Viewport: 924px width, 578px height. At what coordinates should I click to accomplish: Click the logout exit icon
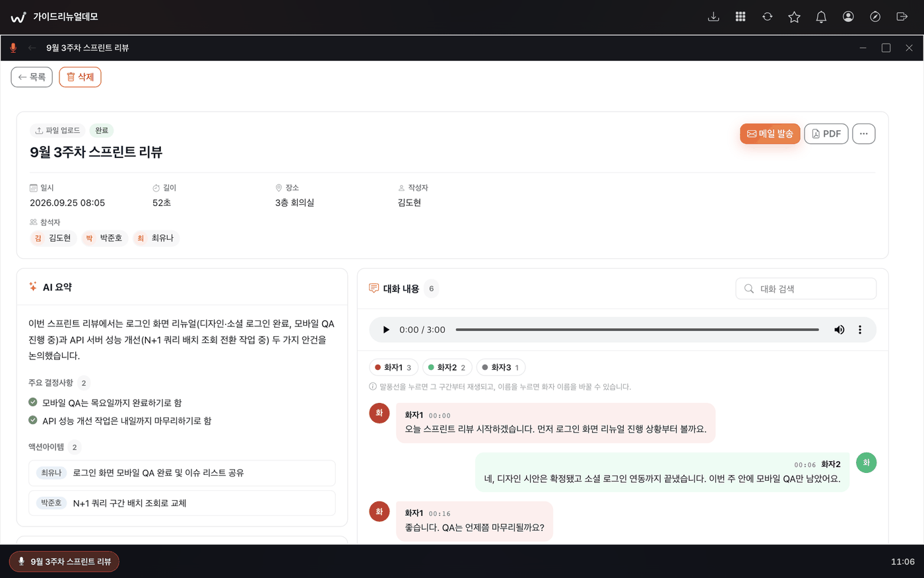tap(902, 17)
